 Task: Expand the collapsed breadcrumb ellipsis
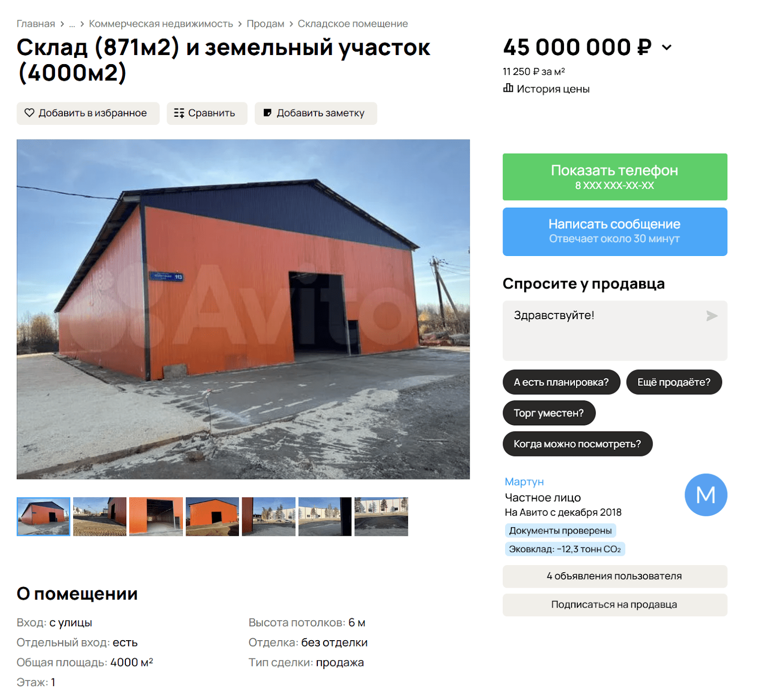(72, 24)
